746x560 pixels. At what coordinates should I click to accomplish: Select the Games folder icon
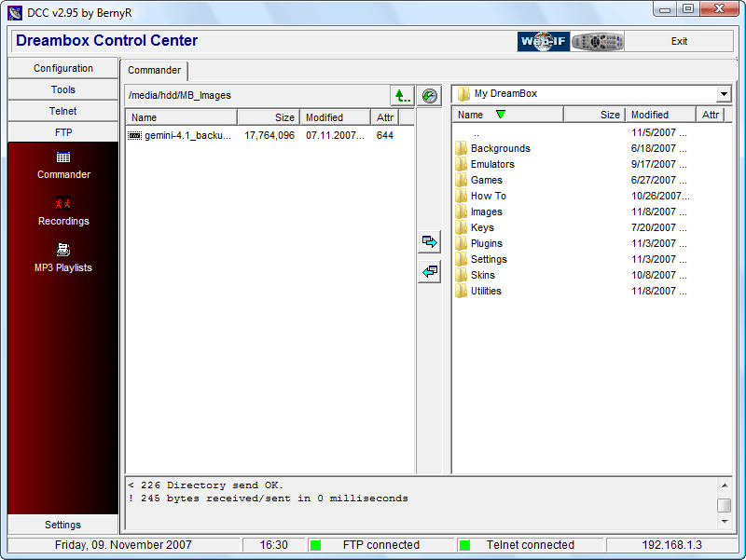pos(461,180)
